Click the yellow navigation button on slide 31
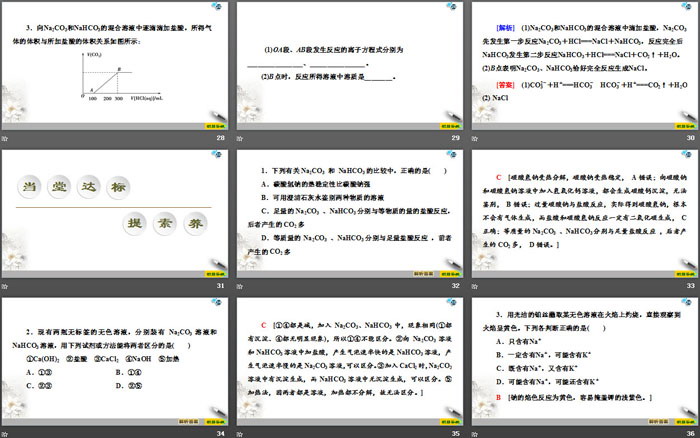 click(x=215, y=274)
